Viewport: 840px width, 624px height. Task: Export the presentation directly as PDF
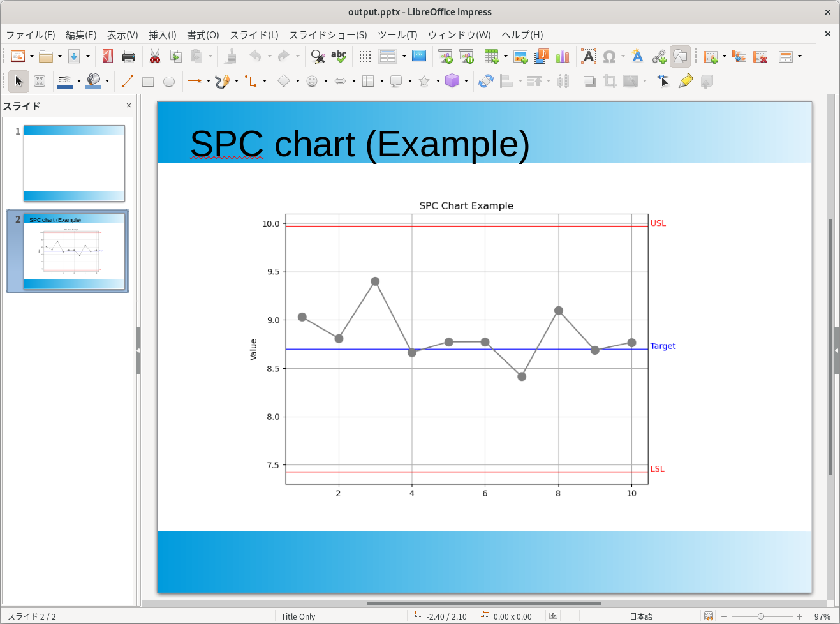coord(107,56)
